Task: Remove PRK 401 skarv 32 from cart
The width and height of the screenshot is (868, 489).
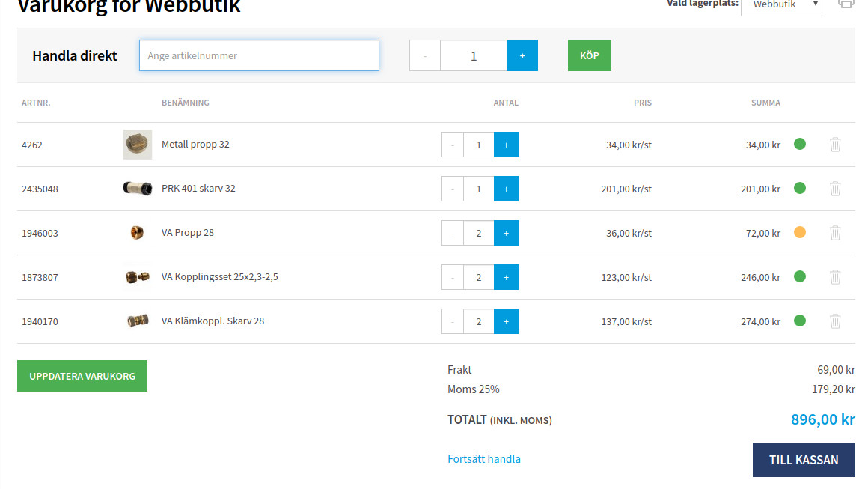Action: (x=835, y=189)
